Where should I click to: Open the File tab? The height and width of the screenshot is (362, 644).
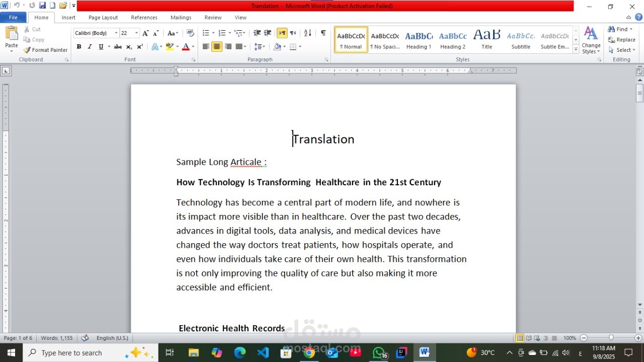click(13, 17)
